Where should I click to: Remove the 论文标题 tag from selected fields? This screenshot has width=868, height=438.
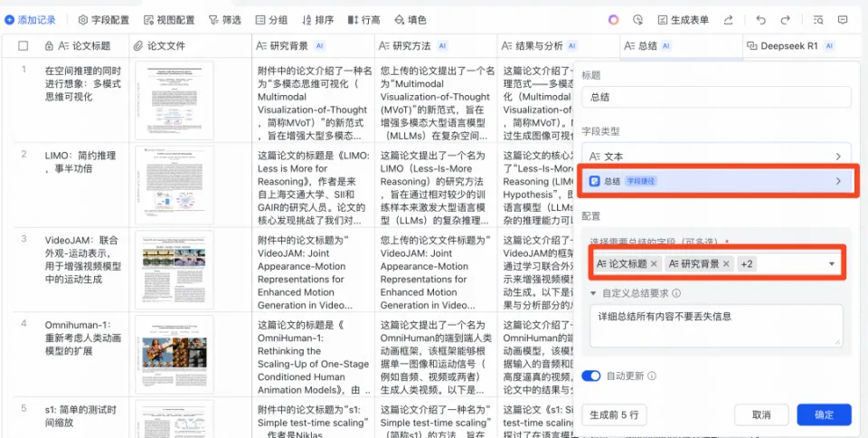(x=654, y=264)
